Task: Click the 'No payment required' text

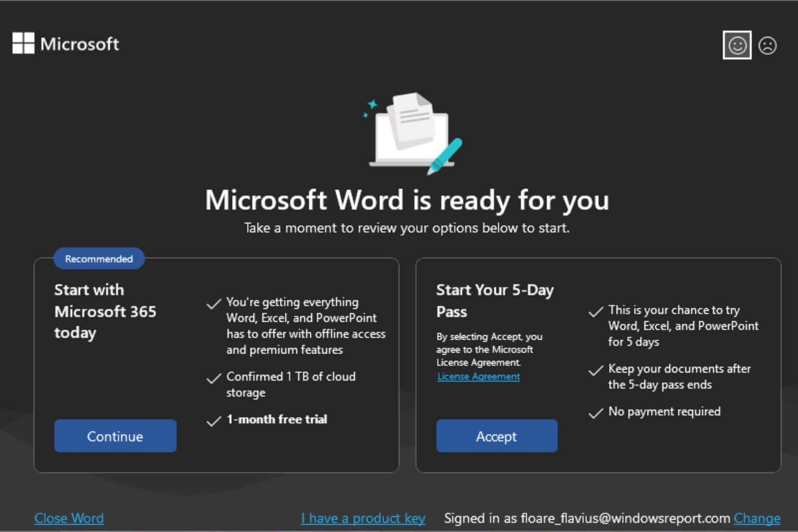Action: tap(664, 411)
